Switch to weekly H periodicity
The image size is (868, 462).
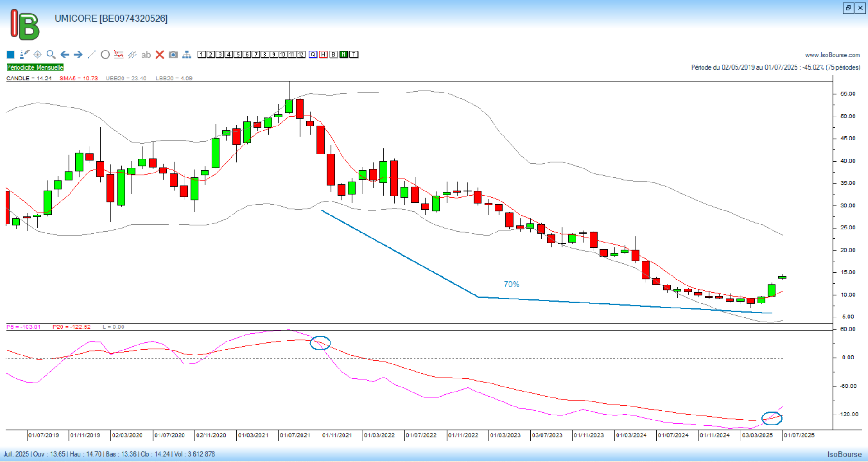click(323, 55)
